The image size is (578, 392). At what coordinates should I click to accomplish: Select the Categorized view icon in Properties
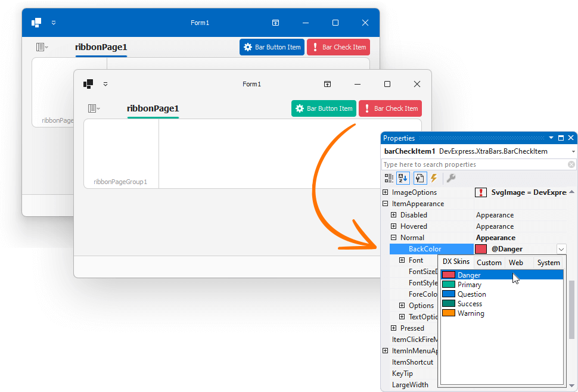[389, 178]
